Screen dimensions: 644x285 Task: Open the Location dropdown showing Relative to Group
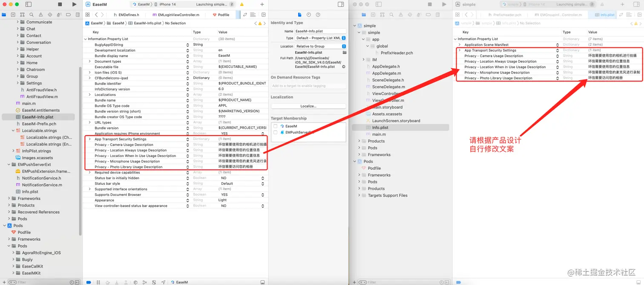coord(321,46)
